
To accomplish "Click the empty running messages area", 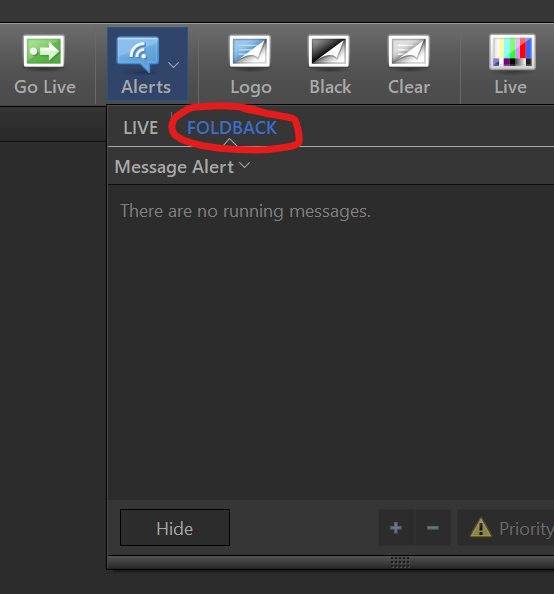I will [331, 342].
